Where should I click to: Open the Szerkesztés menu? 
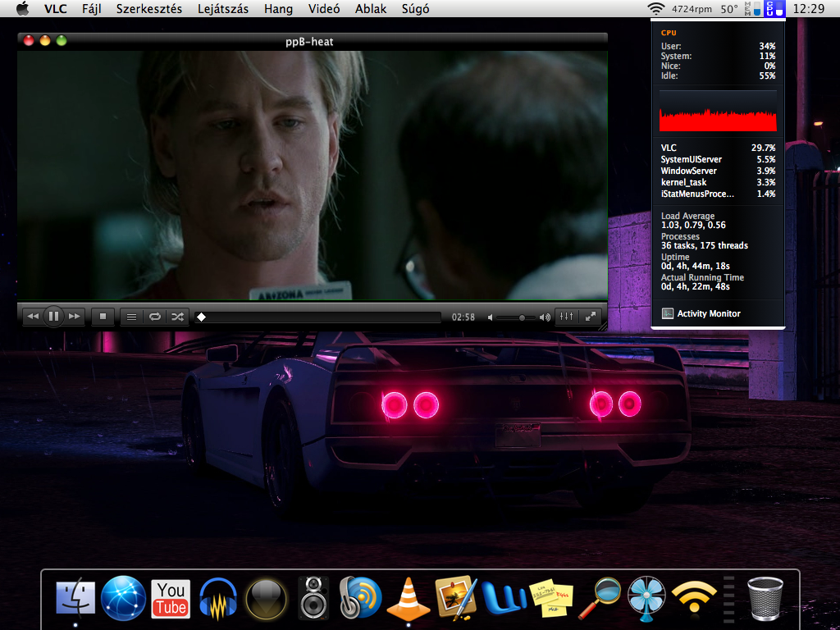149,8
